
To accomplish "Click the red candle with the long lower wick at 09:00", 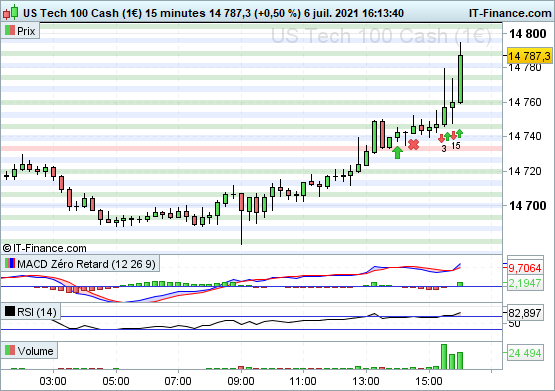I will pos(241,202).
